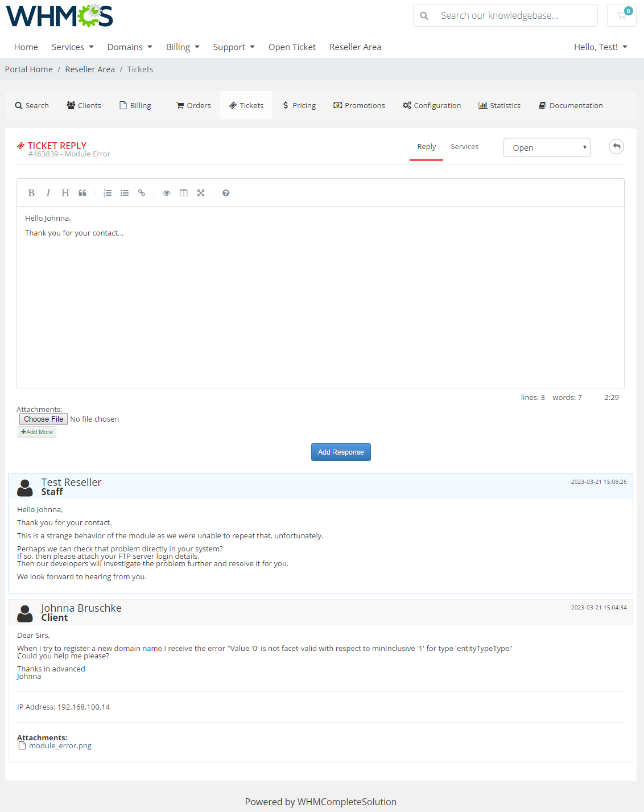Viewport: 644px width, 812px height.
Task: Apply italic formatting in the editor toolbar
Action: [48, 193]
